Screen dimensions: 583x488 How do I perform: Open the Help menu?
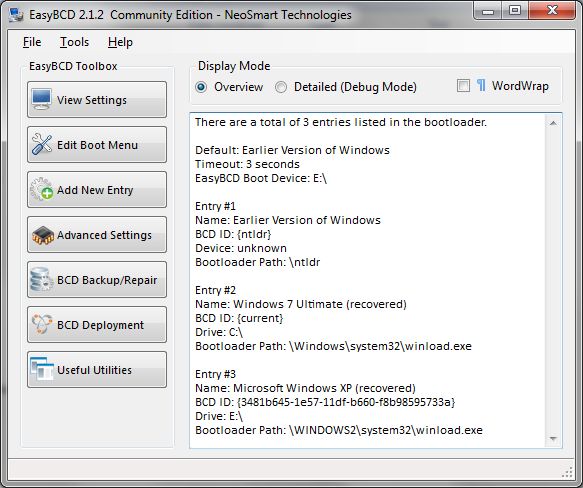coord(120,42)
